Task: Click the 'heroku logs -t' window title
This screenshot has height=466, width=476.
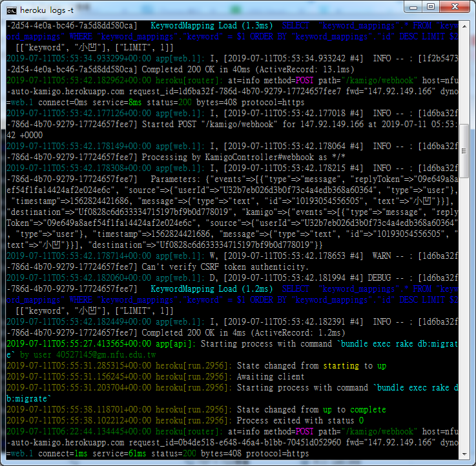Action: [x=47, y=10]
